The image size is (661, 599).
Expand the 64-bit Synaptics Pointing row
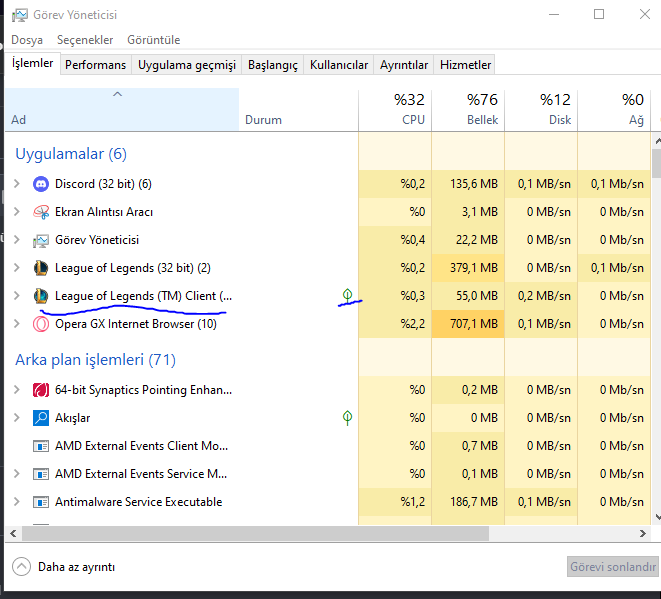click(x=17, y=389)
